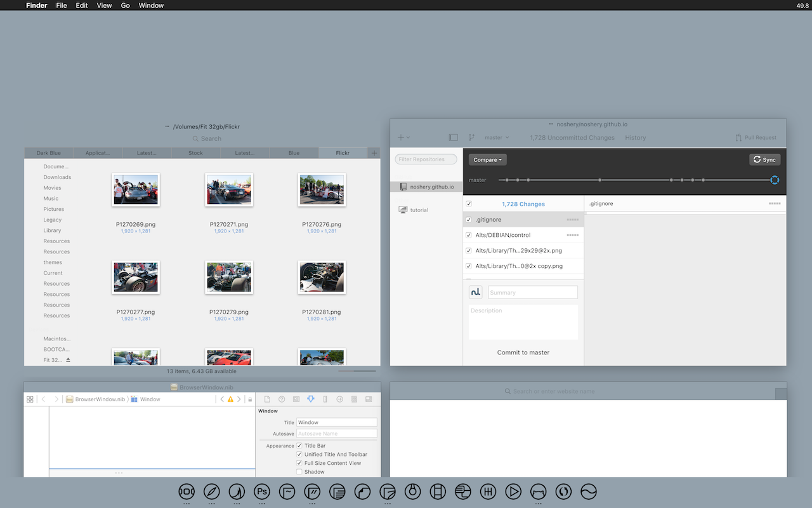The width and height of the screenshot is (812, 508).
Task: Open Downloads in Finder sidebar
Action: [x=57, y=177]
